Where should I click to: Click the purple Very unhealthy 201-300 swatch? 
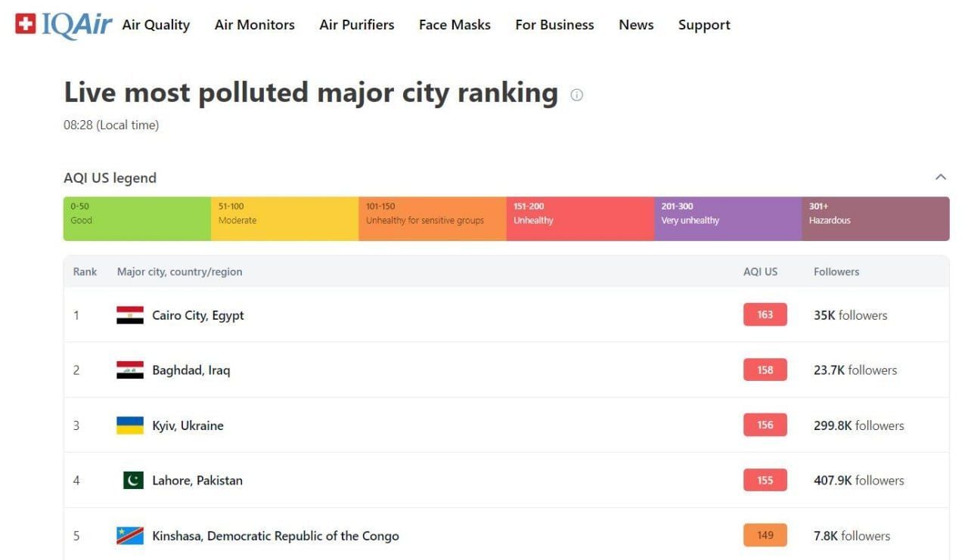[x=728, y=219]
